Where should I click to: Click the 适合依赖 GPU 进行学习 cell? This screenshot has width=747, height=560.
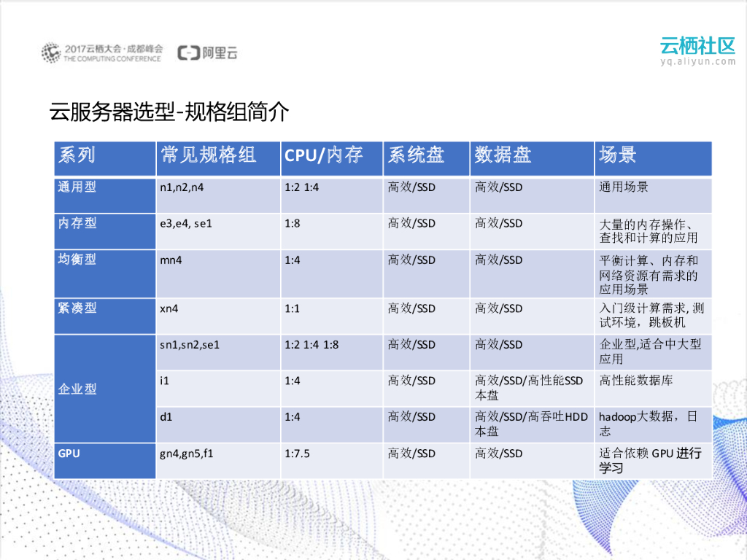pyautogui.click(x=653, y=461)
